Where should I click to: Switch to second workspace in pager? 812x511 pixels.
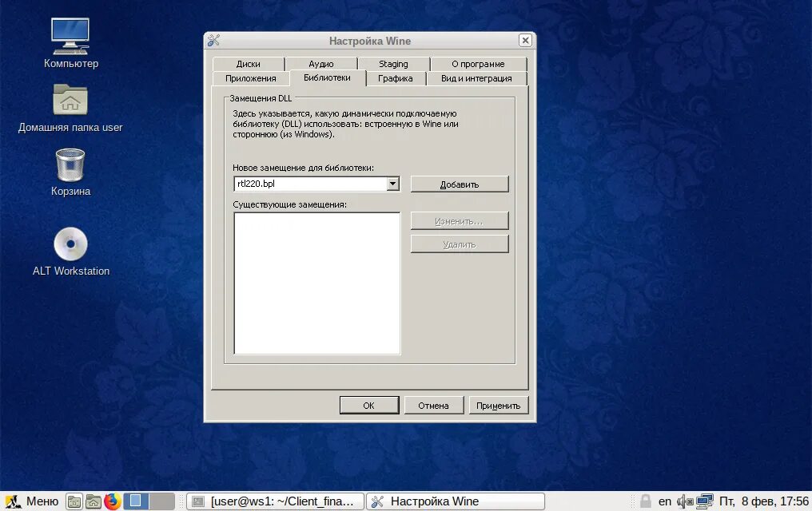pyautogui.click(x=161, y=501)
